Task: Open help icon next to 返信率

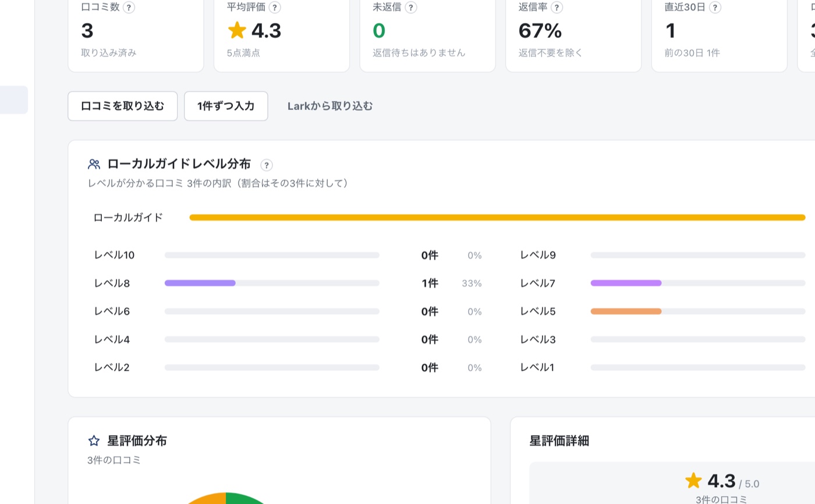Action: click(557, 8)
